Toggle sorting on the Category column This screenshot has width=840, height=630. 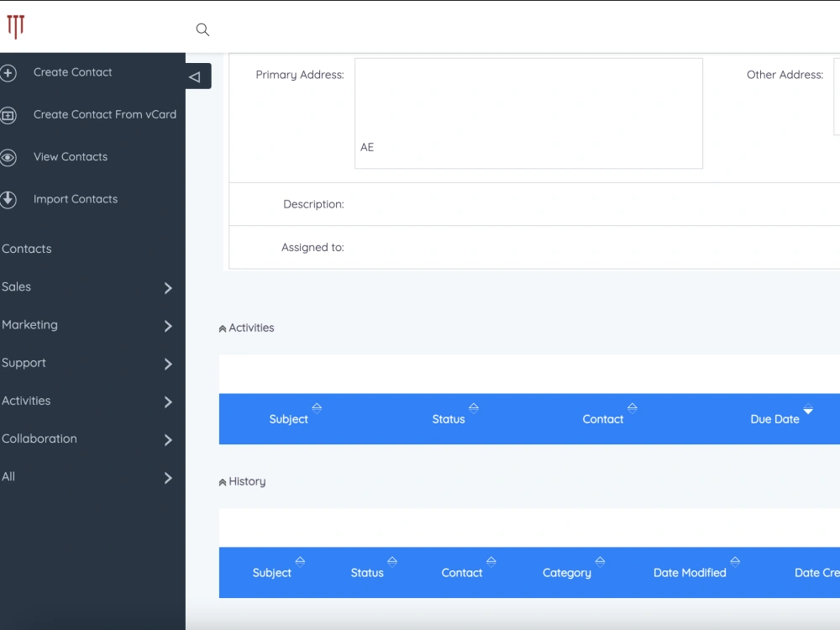[600, 561]
